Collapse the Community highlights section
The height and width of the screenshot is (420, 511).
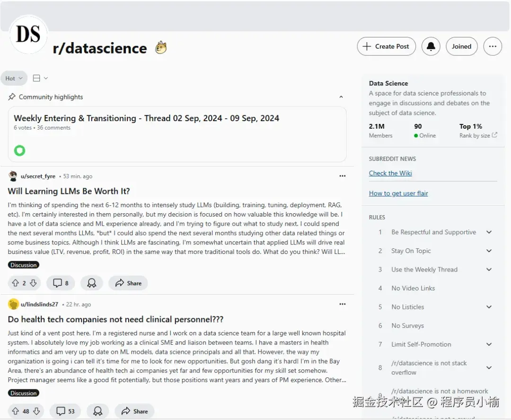[341, 97]
